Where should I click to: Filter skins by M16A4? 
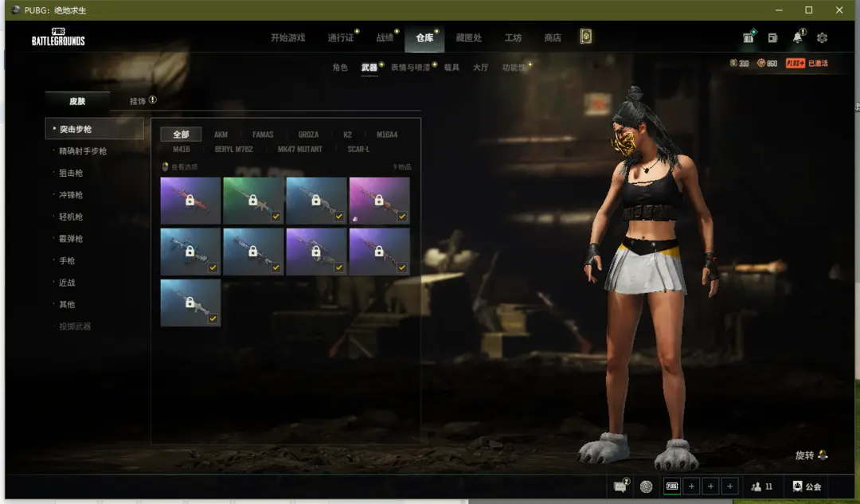click(387, 135)
